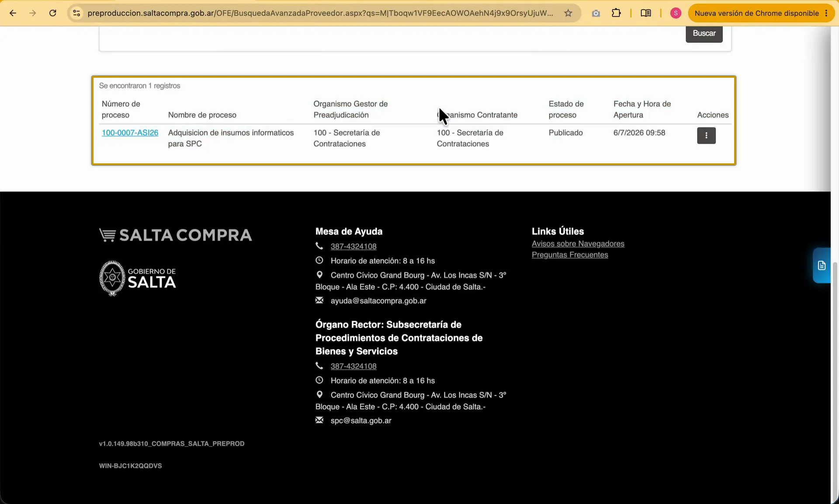839x504 pixels.
Task: Click phone icon under Órgano Rector
Action: pyautogui.click(x=319, y=366)
